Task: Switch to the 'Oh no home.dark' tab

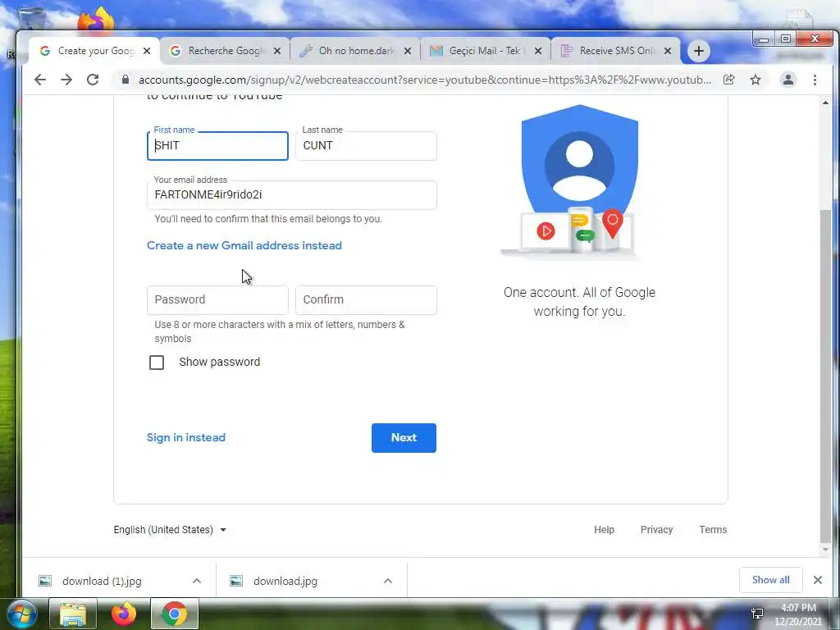Action: tap(355, 51)
